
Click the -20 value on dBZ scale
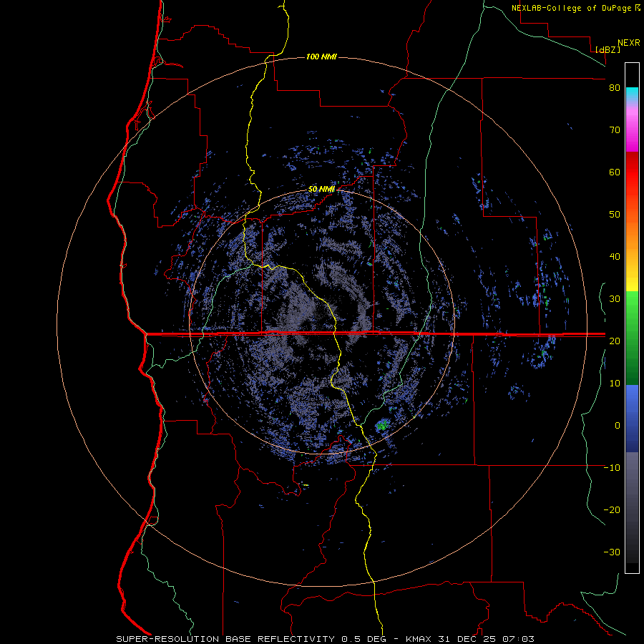pos(612,510)
